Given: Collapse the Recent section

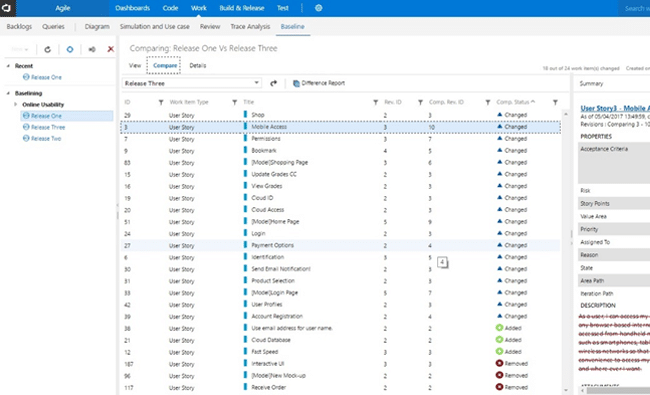Looking at the screenshot, I should click(x=8, y=66).
